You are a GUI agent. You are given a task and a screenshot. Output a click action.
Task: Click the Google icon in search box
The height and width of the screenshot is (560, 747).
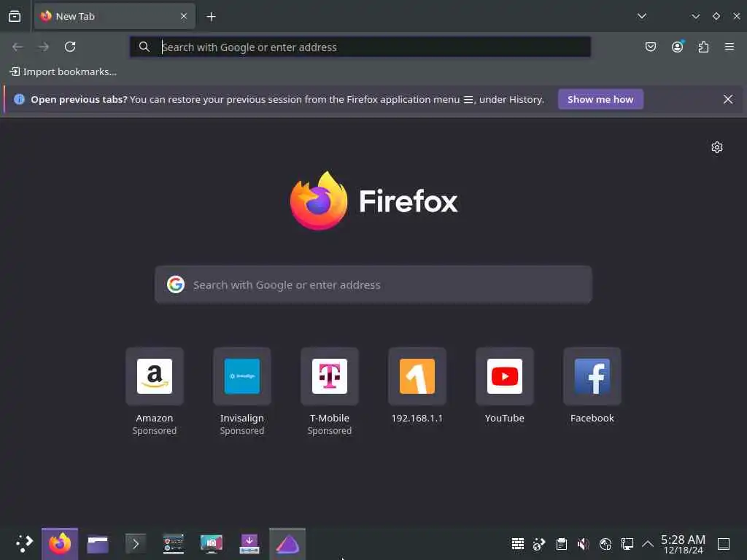(x=176, y=284)
